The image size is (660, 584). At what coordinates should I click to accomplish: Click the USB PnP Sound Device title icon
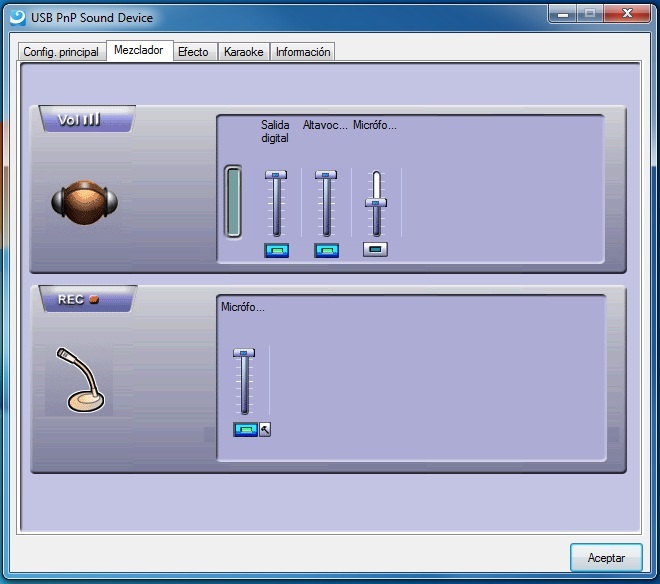(18, 17)
